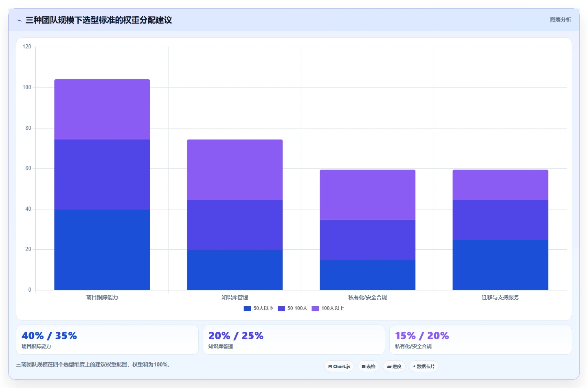588x388 pixels.
Task: Click the 50-100人 segment of 项目跟踪能力 bar
Action: pos(102,174)
